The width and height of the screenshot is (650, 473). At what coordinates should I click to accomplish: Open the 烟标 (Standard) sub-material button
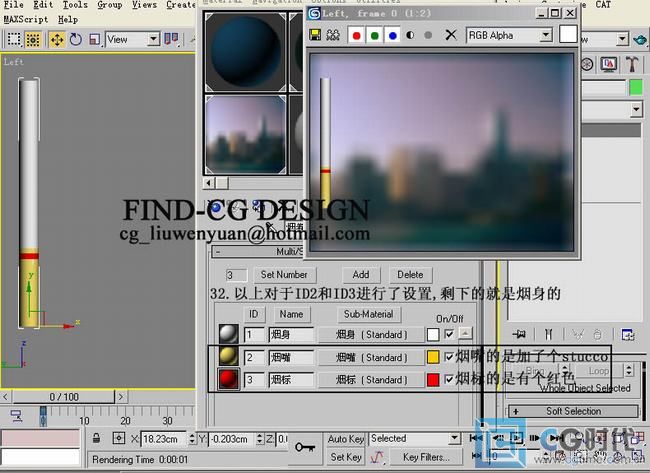pos(371,380)
